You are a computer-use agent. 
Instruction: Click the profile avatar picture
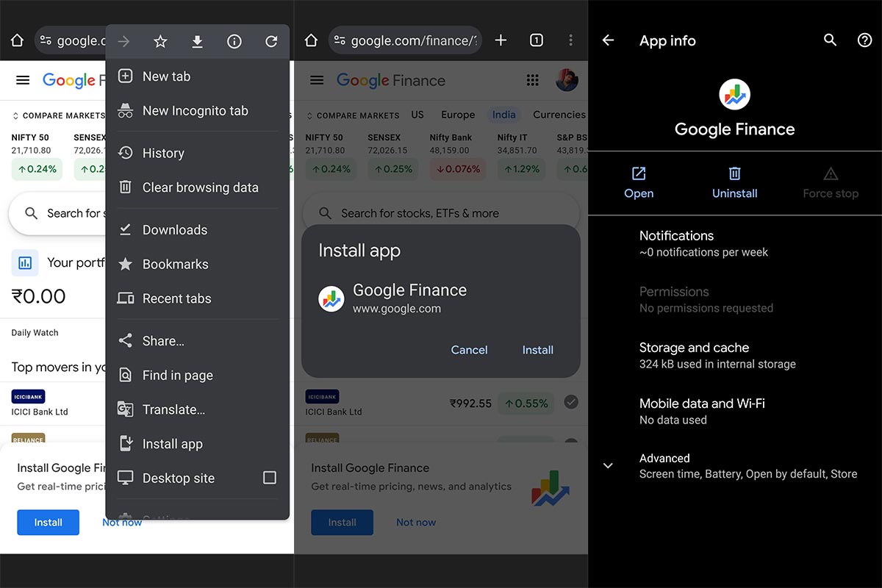click(567, 80)
